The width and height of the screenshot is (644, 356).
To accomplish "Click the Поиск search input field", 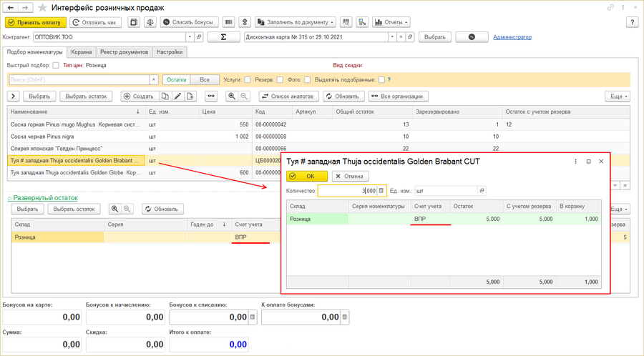I will coord(79,80).
